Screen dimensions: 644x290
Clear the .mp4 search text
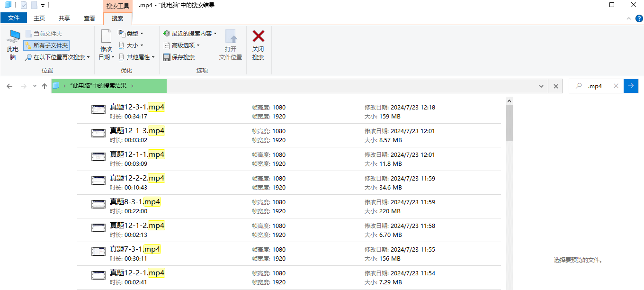(x=616, y=86)
